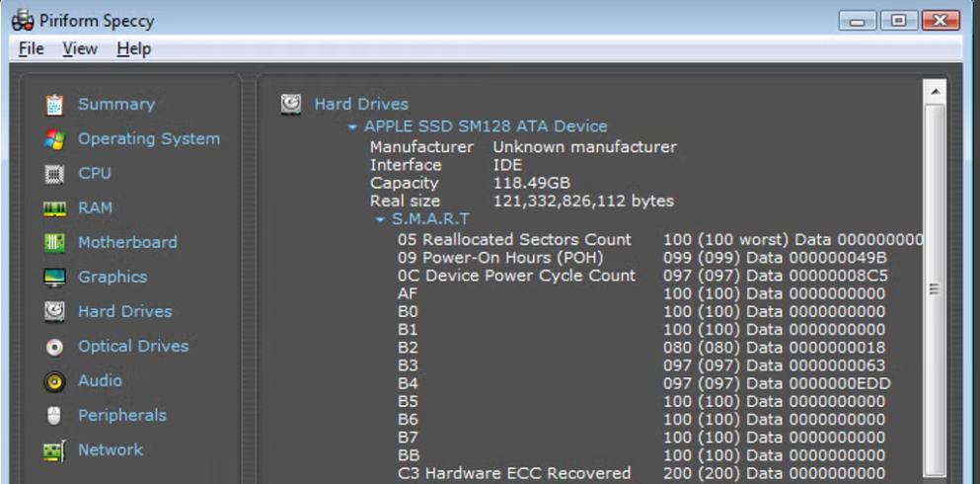The height and width of the screenshot is (484, 980).
Task: Select the Interface IDE row
Action: coord(446,165)
